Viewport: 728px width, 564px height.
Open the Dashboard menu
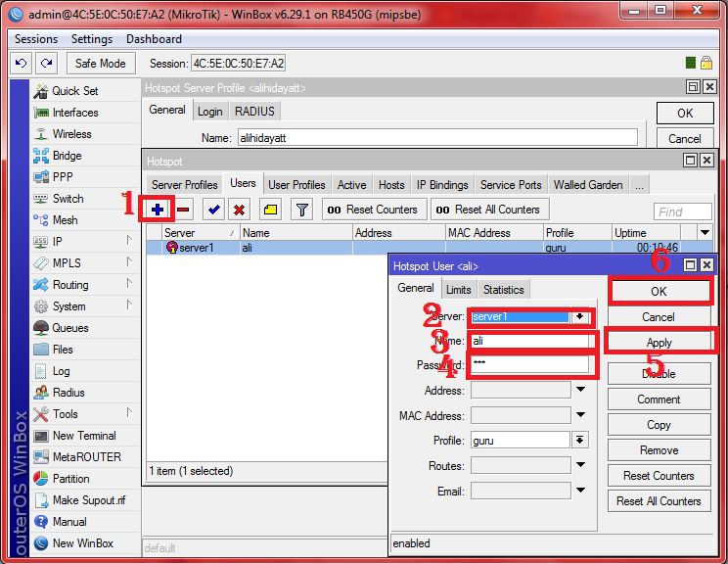coord(154,39)
